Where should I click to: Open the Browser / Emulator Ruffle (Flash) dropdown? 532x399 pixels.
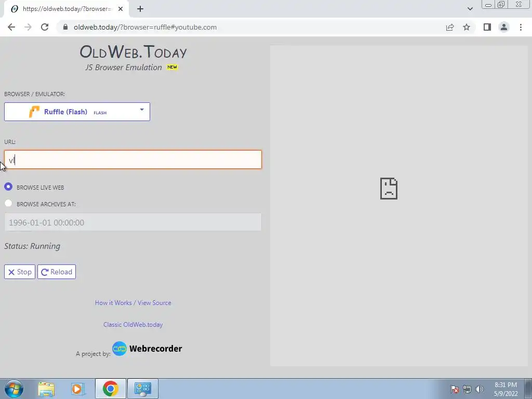77,112
